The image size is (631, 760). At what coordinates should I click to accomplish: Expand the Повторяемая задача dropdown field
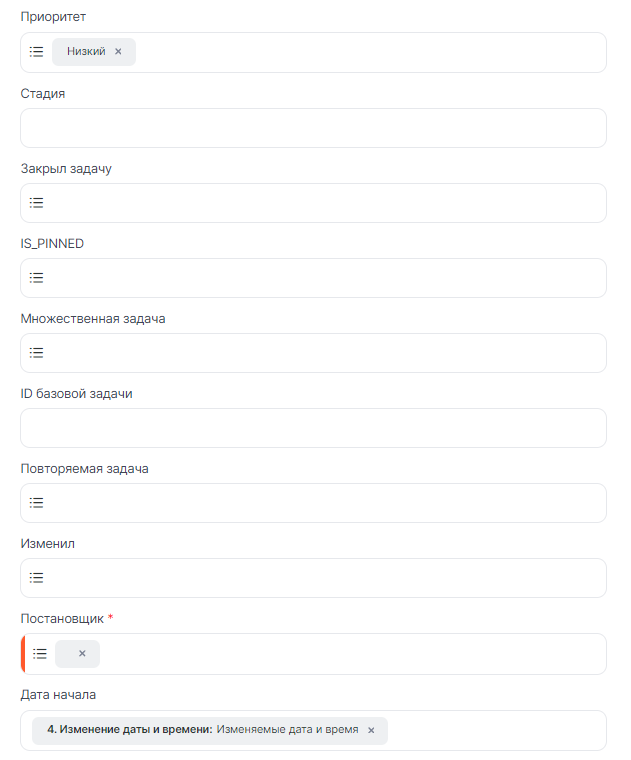point(320,503)
